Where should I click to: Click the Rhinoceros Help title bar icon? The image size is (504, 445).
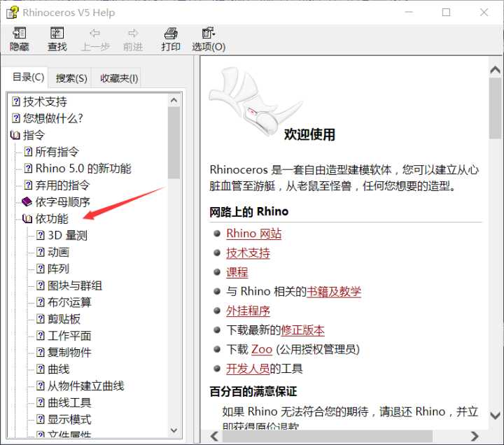(x=12, y=12)
